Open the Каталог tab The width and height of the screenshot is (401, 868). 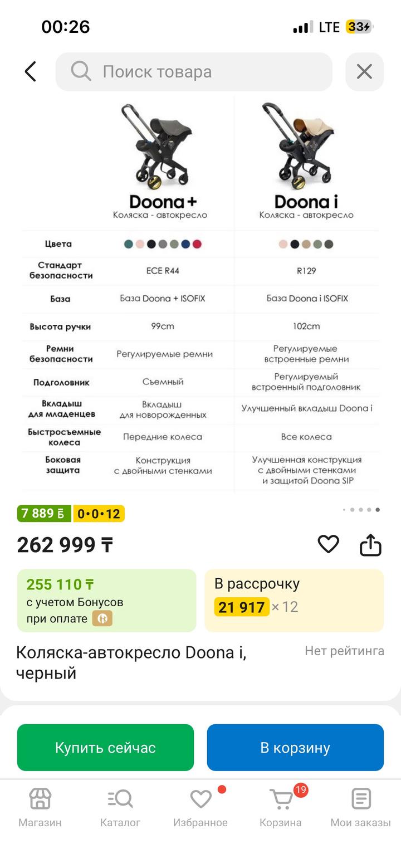120,807
